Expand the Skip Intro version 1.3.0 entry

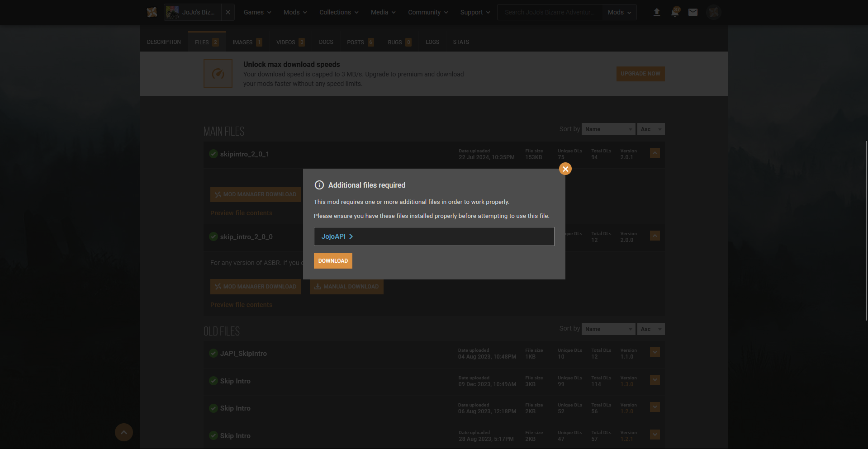click(655, 380)
